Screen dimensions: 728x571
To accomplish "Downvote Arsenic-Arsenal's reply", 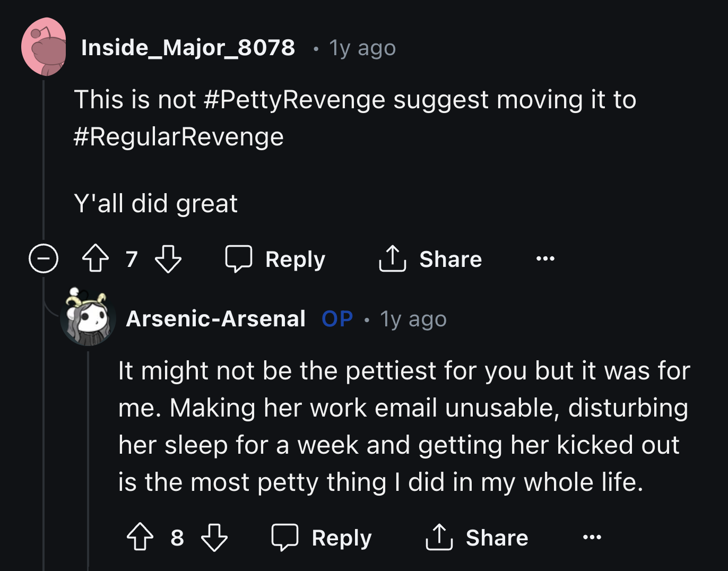I will point(214,537).
